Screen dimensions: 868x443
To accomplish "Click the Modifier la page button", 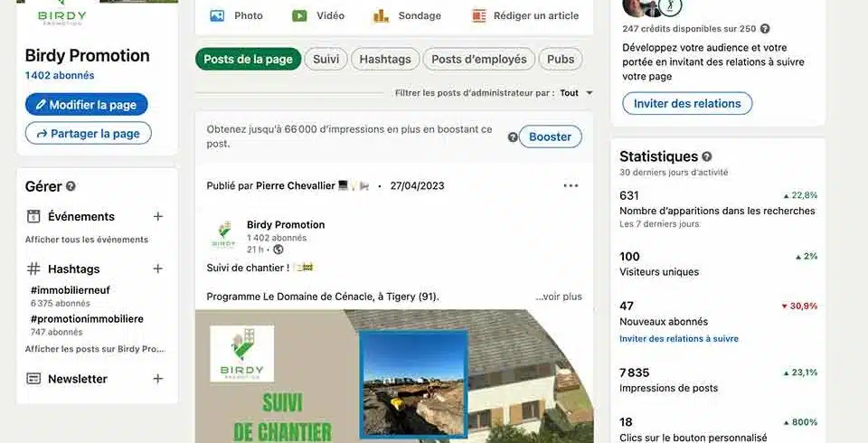I will [87, 105].
